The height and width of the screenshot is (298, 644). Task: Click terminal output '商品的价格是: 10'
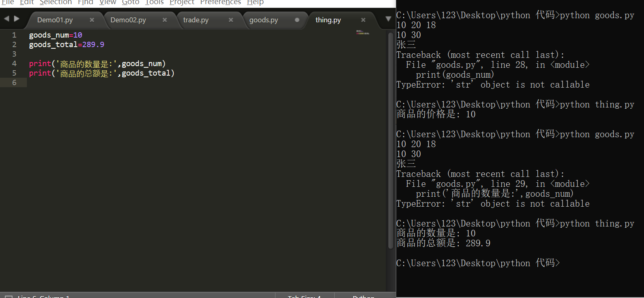coord(436,114)
